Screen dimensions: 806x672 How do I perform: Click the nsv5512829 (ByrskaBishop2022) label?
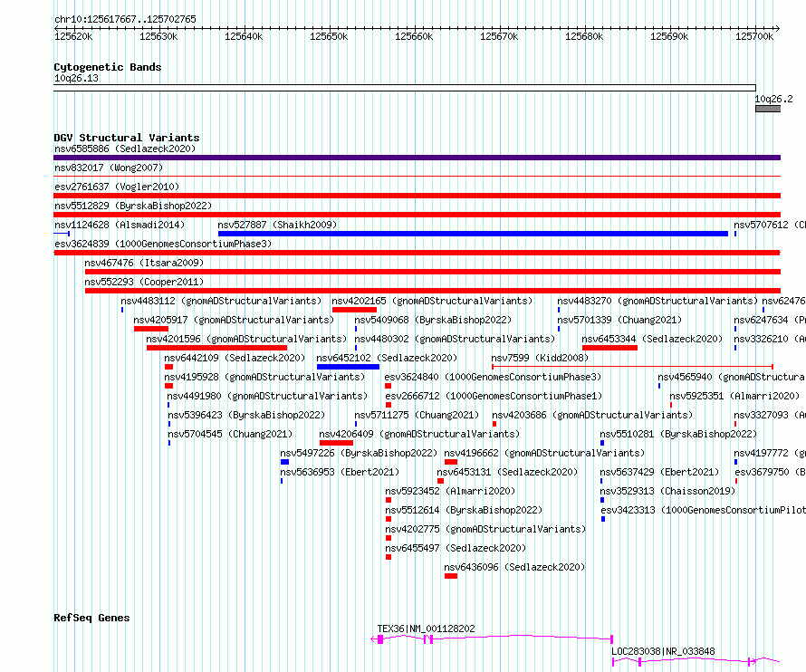(133, 206)
